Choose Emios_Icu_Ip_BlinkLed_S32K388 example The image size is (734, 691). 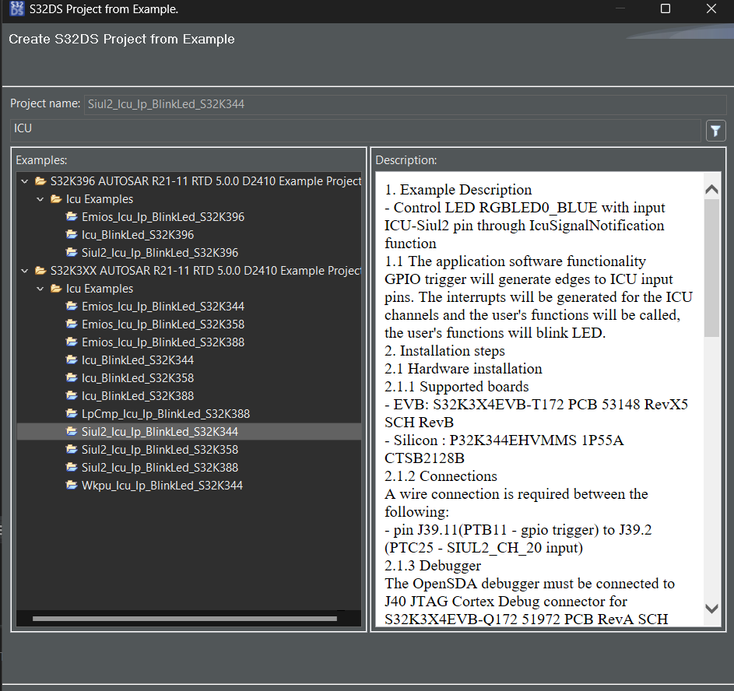click(163, 342)
